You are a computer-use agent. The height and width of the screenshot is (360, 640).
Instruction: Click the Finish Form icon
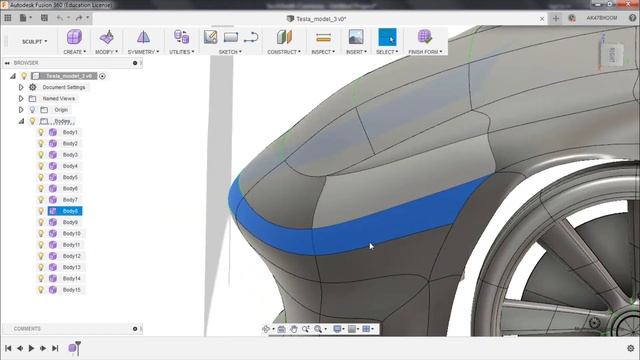point(424,37)
